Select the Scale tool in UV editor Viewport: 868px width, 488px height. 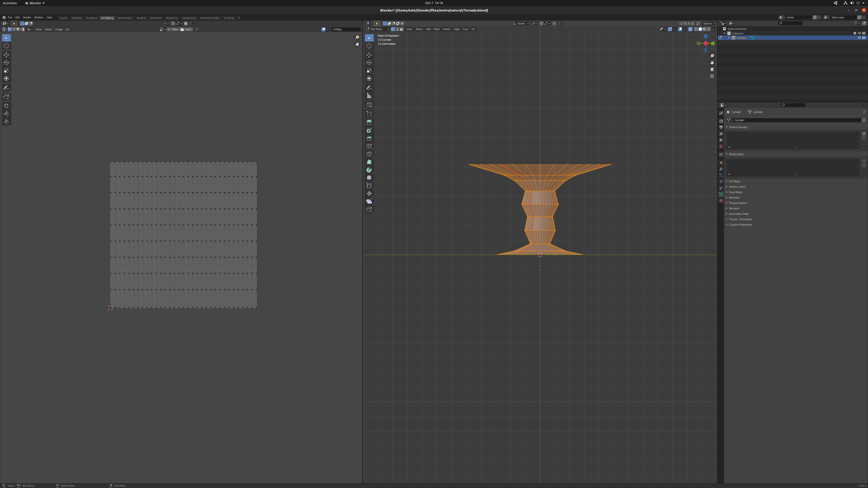click(6, 70)
